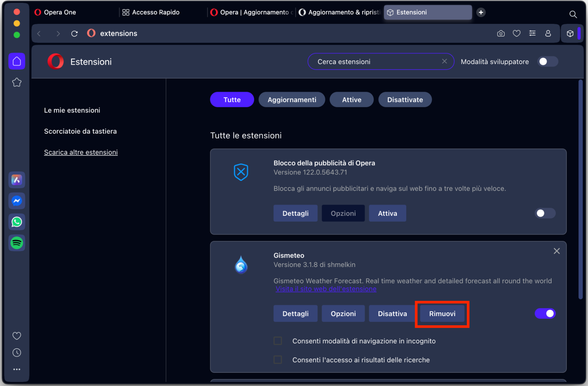588x386 pixels.
Task: Open History clock icon in sidebar
Action: coord(17,352)
